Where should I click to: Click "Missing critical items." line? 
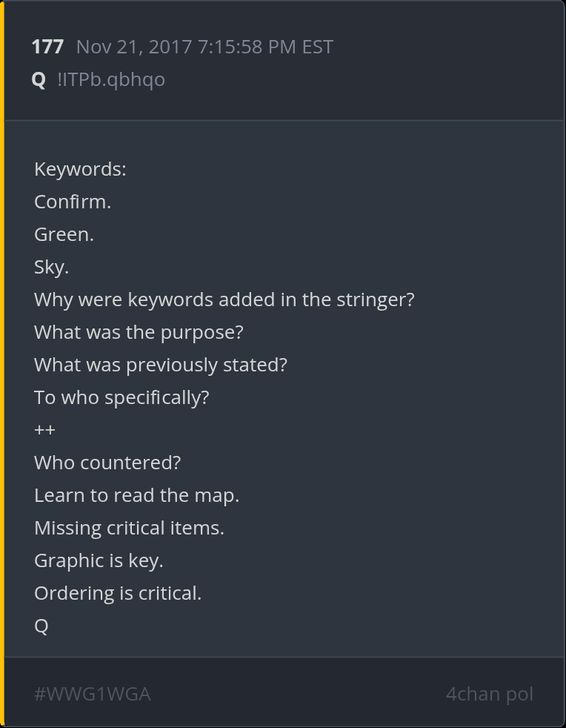pyautogui.click(x=129, y=528)
